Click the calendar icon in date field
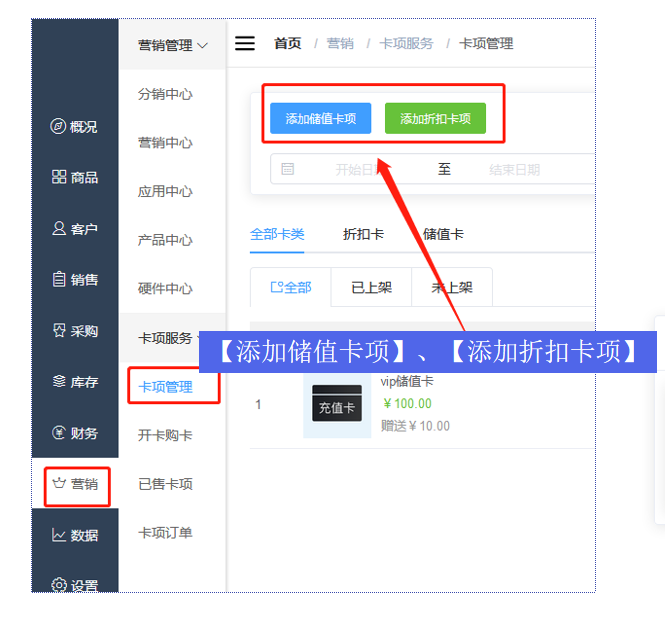This screenshot has width=665, height=630. tap(288, 169)
